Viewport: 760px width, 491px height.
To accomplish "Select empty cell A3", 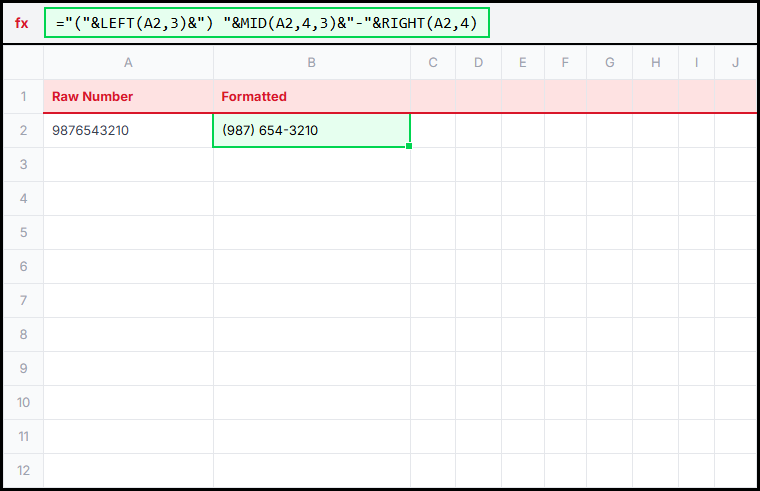I will click(128, 165).
